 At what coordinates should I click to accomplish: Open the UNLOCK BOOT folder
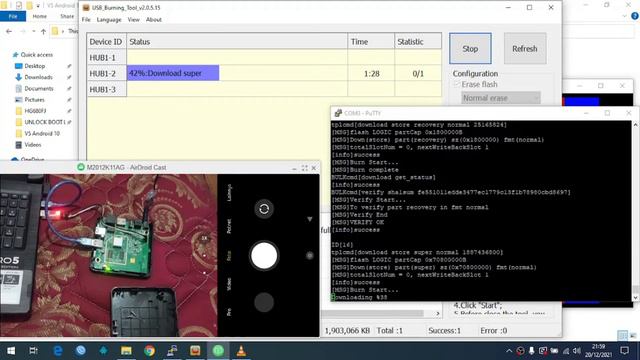click(x=44, y=122)
